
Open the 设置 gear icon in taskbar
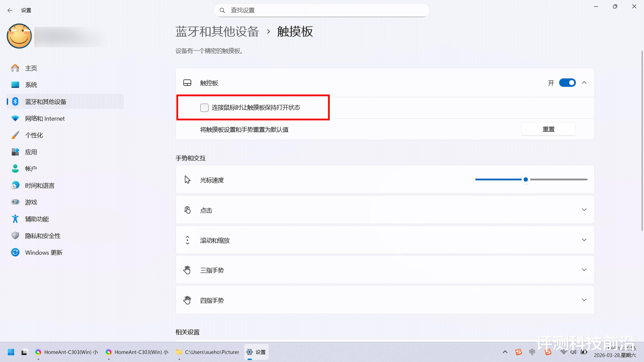(x=250, y=352)
